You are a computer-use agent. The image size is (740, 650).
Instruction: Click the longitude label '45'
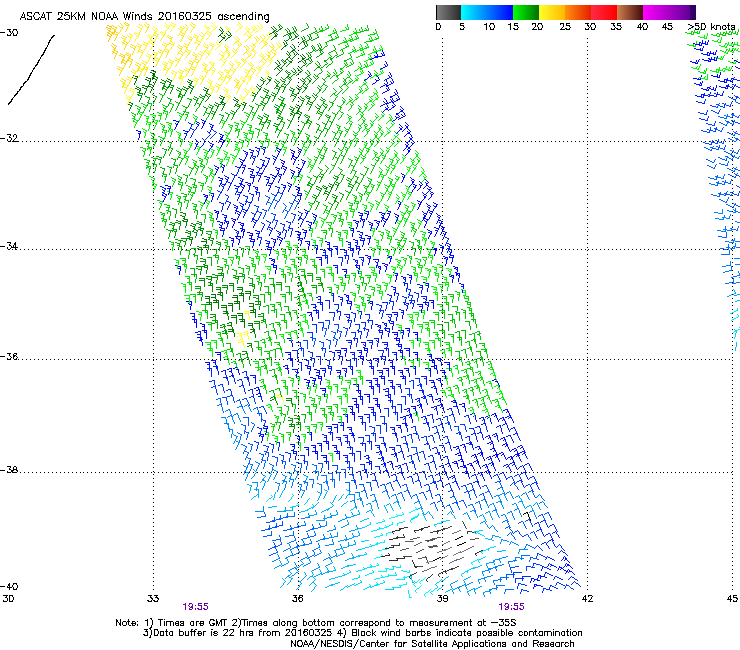pos(732,599)
